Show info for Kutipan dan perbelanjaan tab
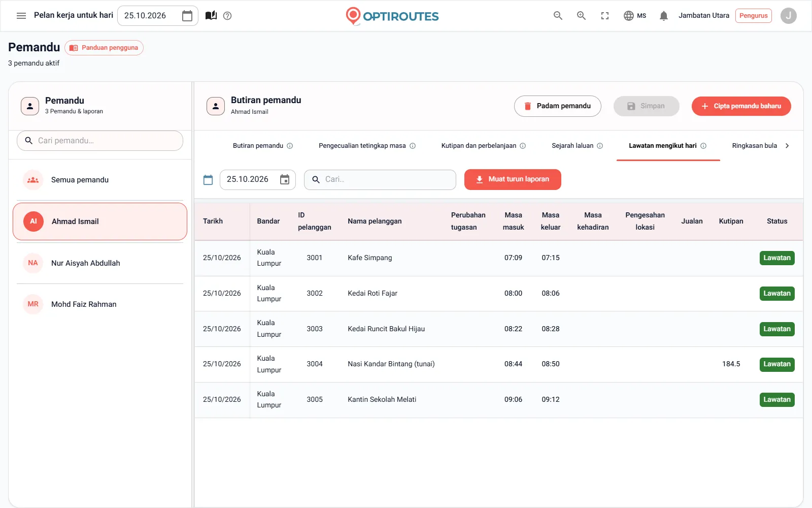Screen dimensions: 812x508 click(523, 146)
